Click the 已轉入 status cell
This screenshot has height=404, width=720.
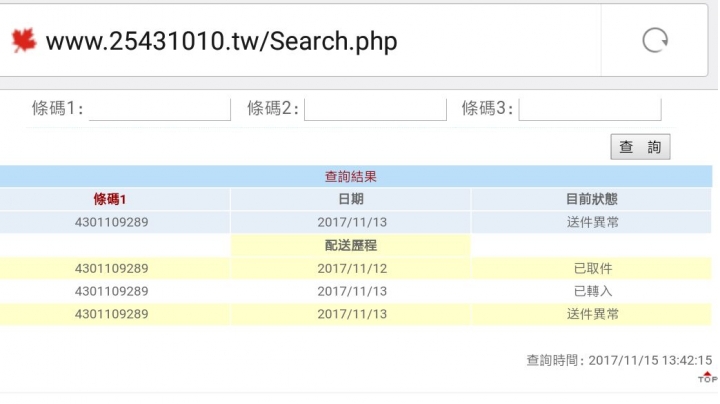[x=593, y=292]
